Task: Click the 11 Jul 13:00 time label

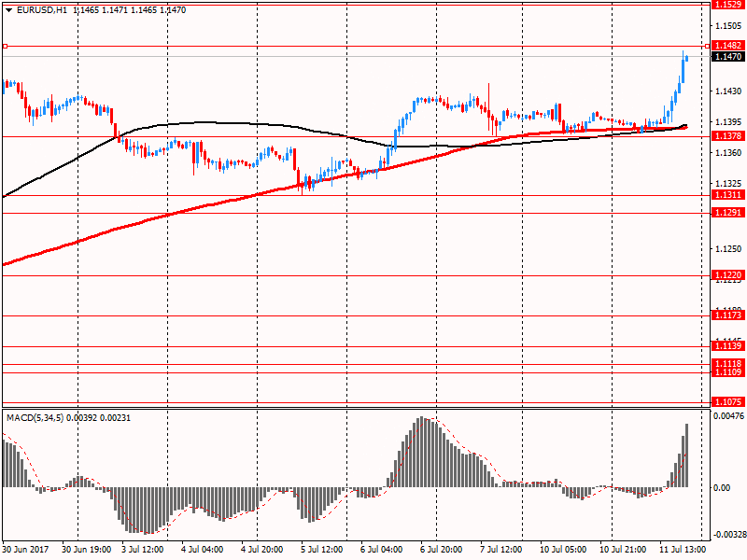Action: (683, 549)
